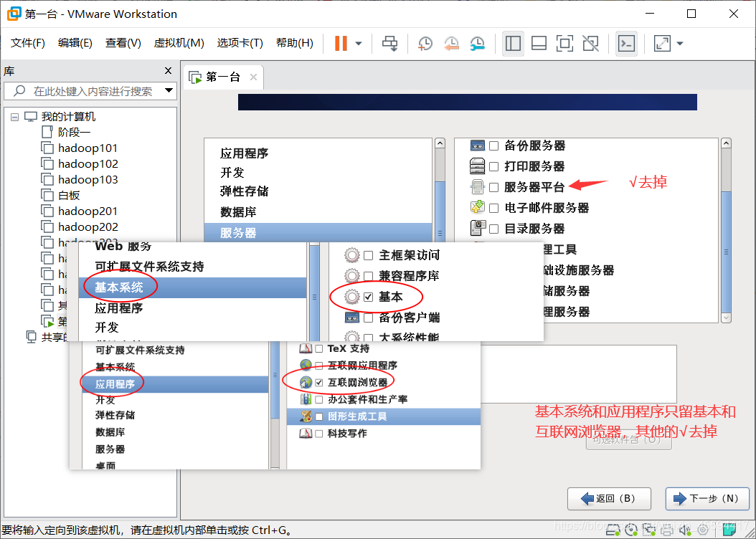
Task: Click the console view toolbar icon
Action: (x=626, y=43)
